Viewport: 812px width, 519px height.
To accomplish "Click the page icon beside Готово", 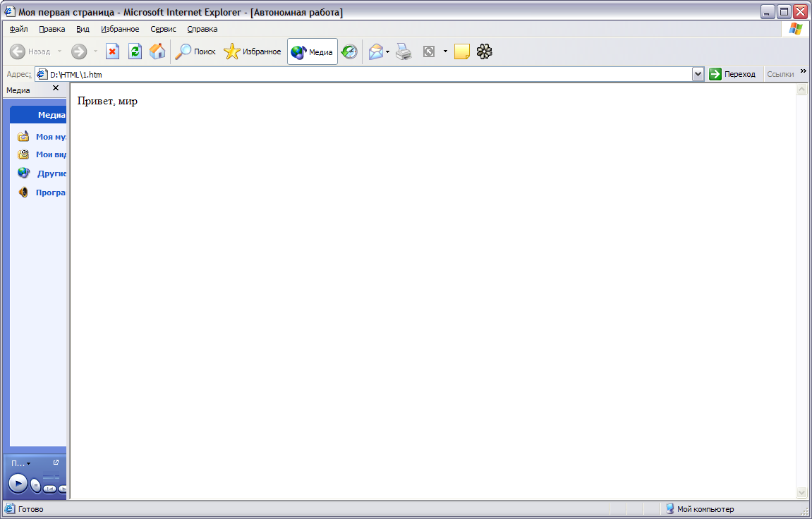I will click(x=10, y=509).
